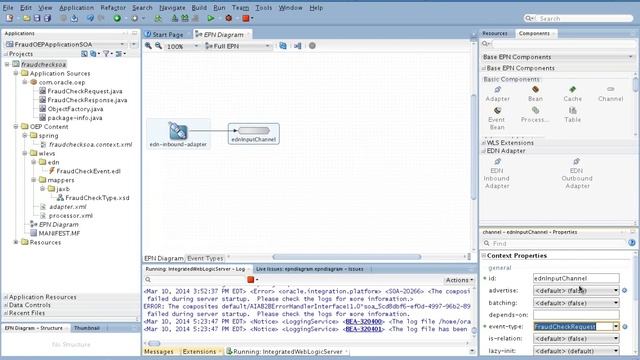This screenshot has width=640, height=360.
Task: Click the red stop icon in log panel
Action: (x=251, y=280)
